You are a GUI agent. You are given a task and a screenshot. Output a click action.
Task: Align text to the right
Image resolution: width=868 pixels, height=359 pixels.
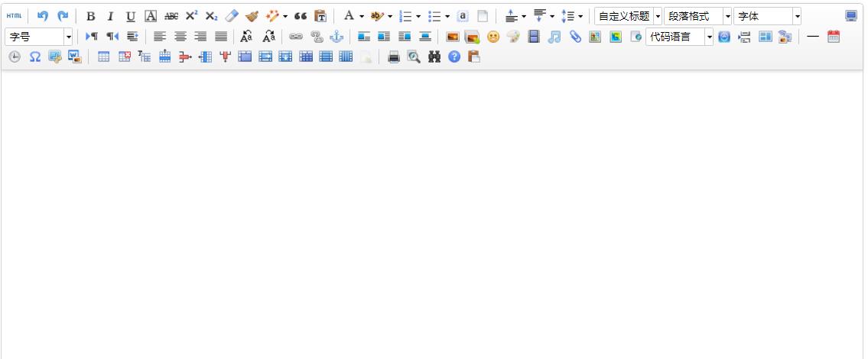pos(200,37)
